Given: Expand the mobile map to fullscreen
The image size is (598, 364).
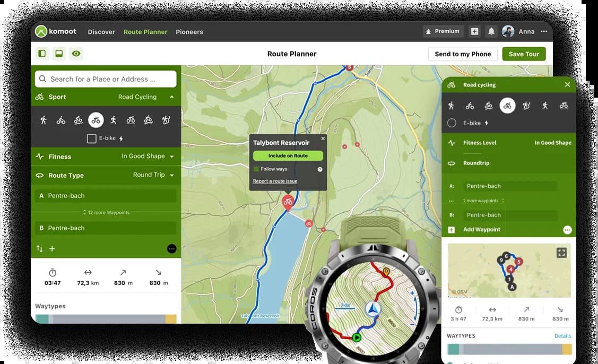Looking at the screenshot, I should pyautogui.click(x=561, y=253).
